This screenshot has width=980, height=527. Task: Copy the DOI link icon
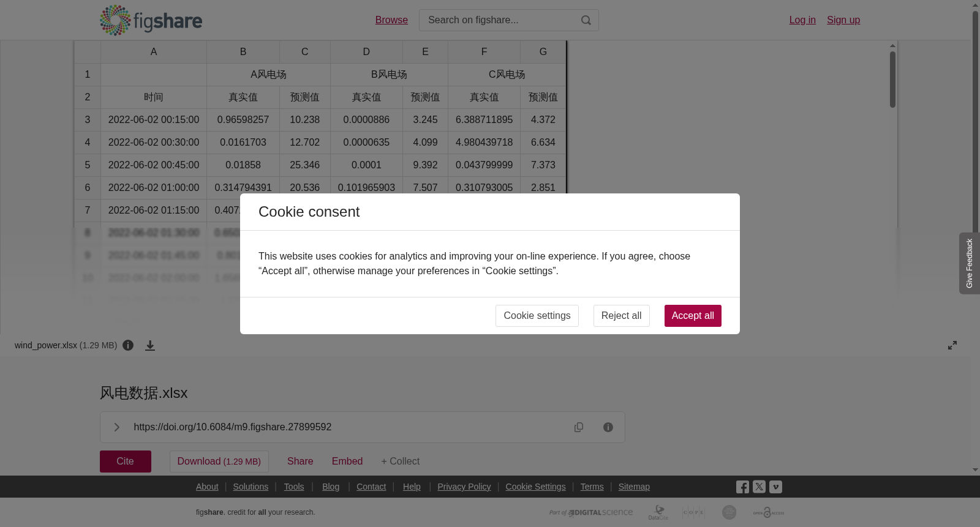coord(579,427)
